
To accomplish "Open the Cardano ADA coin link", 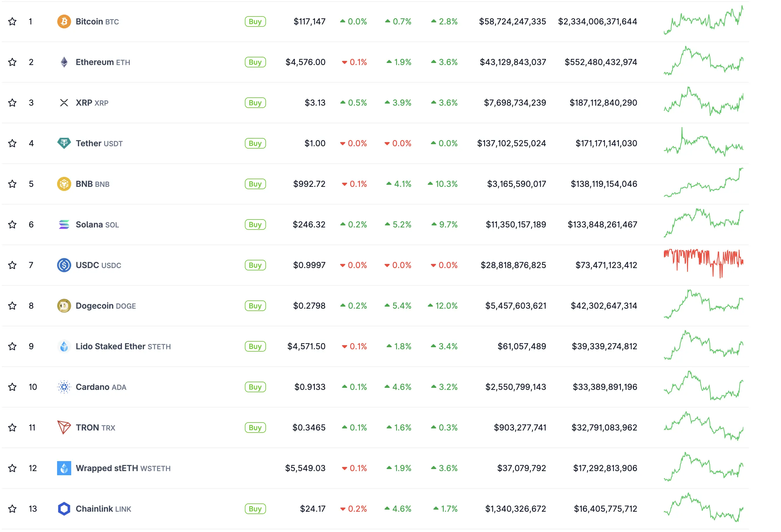I will [101, 387].
